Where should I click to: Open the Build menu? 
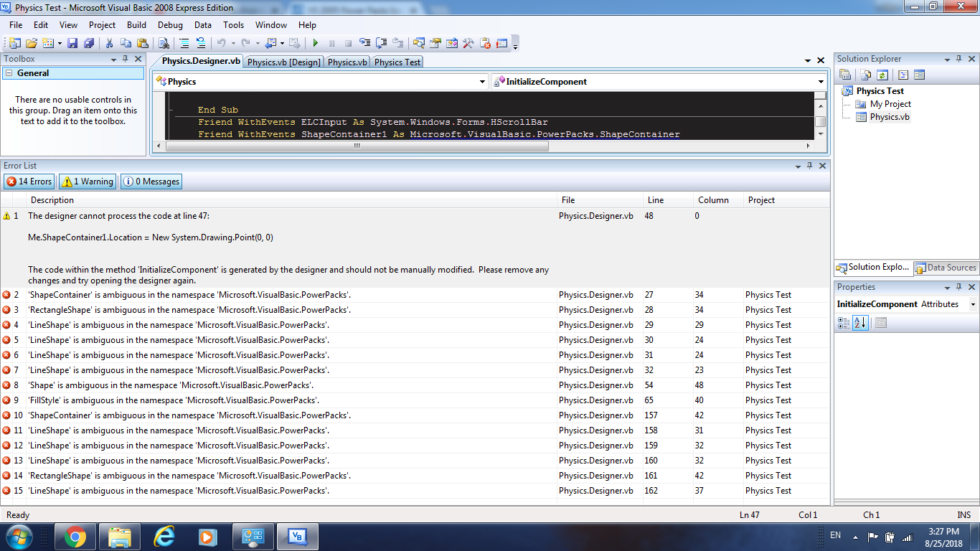[136, 25]
